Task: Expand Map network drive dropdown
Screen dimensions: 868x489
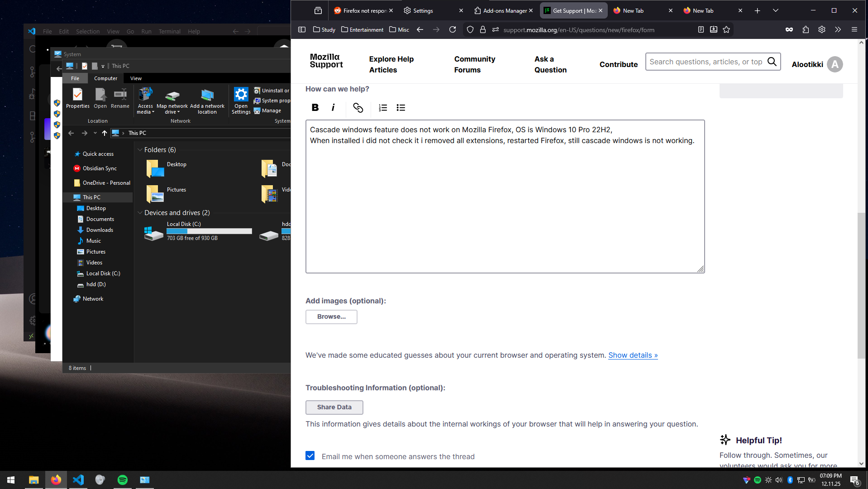Action: point(172,112)
